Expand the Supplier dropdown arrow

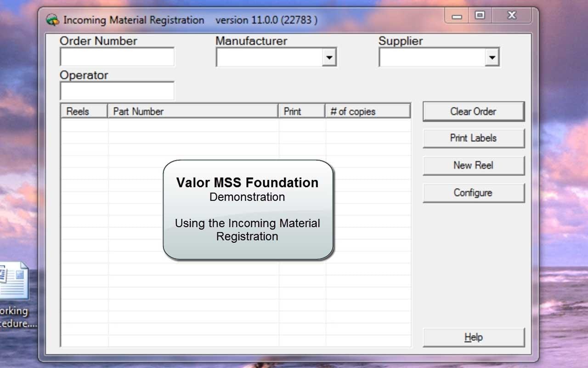[492, 57]
